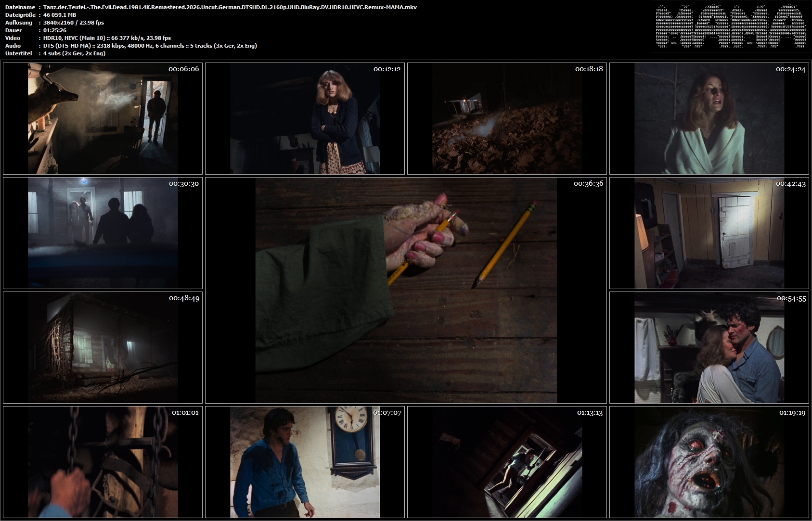
Task: Select the thumbnail stamped 00:06:06
Action: pyautogui.click(x=103, y=118)
